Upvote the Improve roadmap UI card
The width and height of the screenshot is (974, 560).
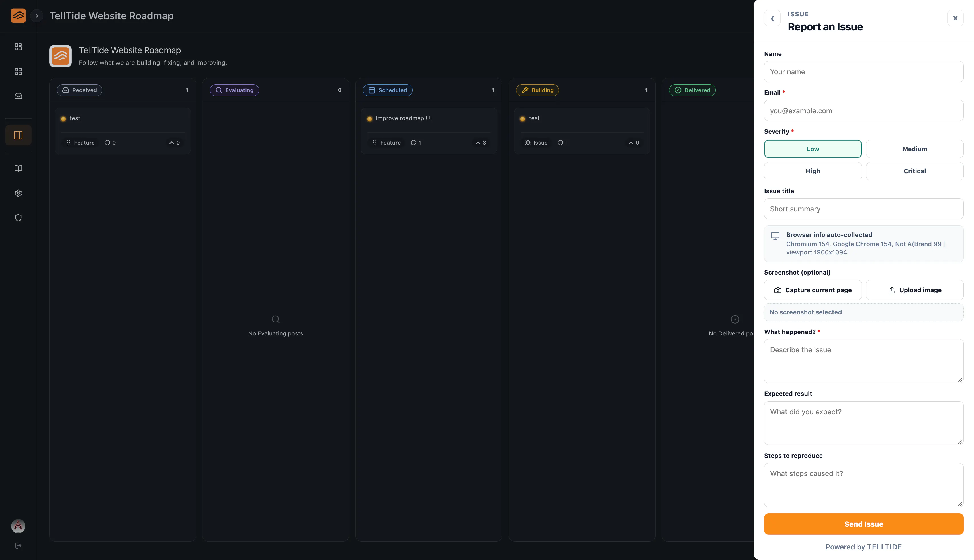481,143
